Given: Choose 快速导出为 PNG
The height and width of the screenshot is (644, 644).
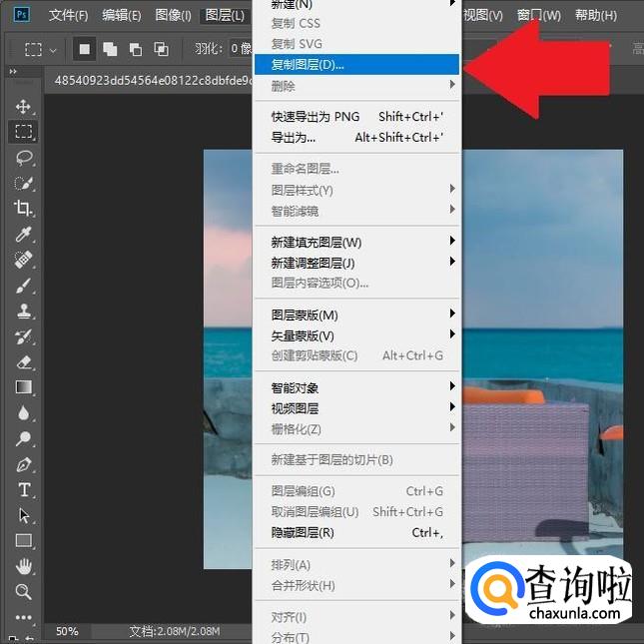Looking at the screenshot, I should click(356, 117).
